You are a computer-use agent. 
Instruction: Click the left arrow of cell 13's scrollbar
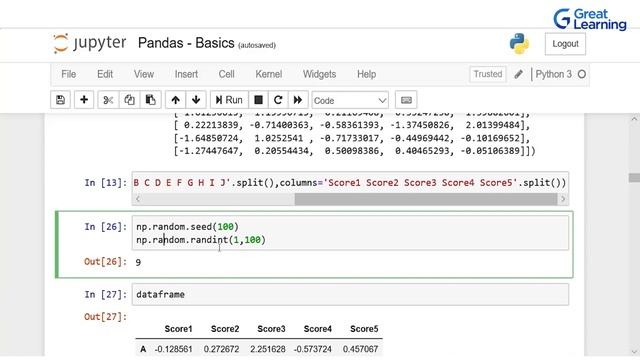[x=138, y=199]
